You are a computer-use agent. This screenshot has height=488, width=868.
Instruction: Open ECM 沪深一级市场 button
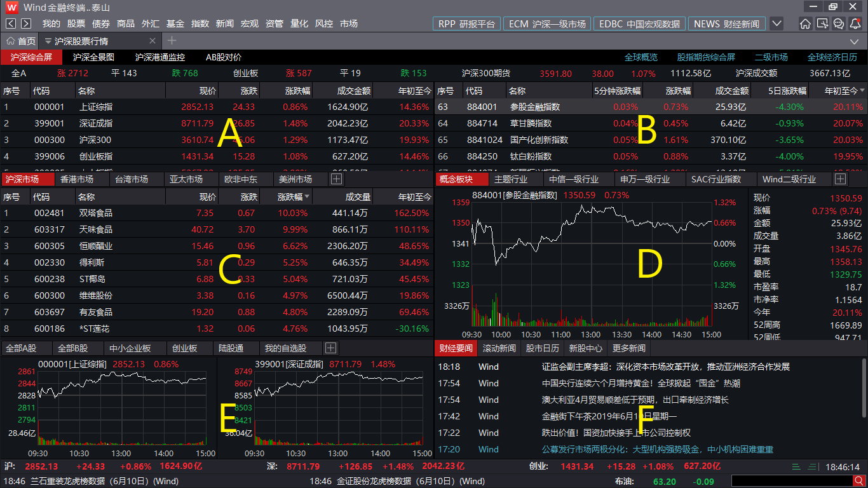[546, 24]
